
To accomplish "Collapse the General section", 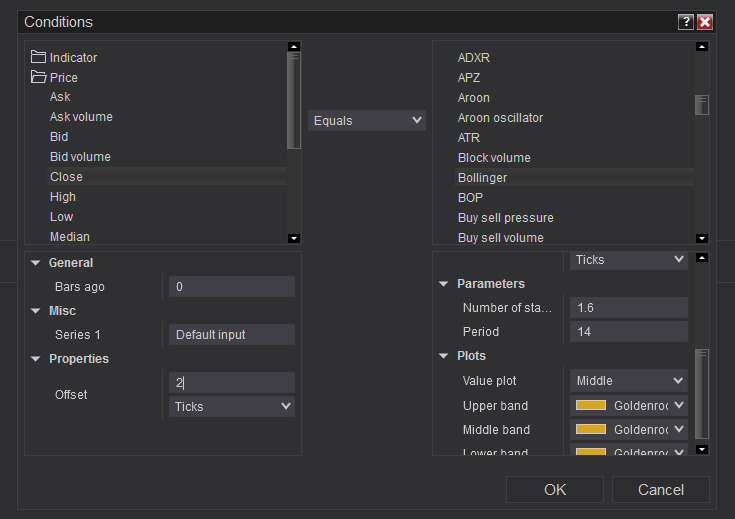I will coord(36,263).
